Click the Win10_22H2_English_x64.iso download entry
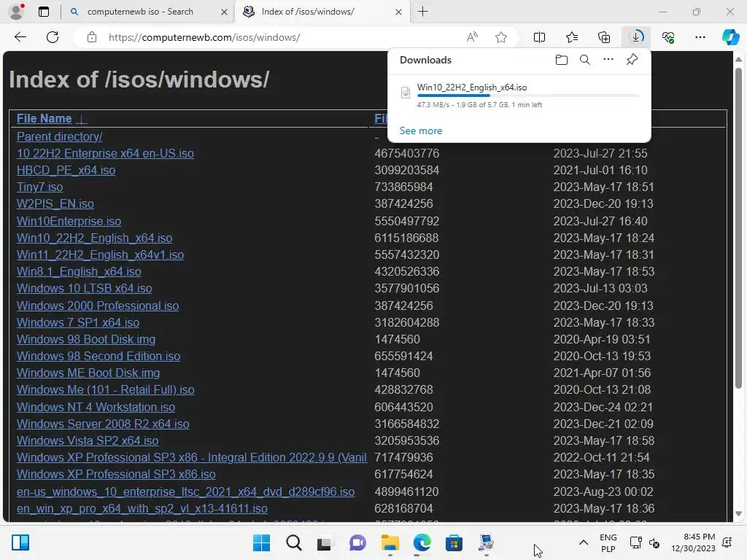The width and height of the screenshot is (747, 560). point(472,87)
